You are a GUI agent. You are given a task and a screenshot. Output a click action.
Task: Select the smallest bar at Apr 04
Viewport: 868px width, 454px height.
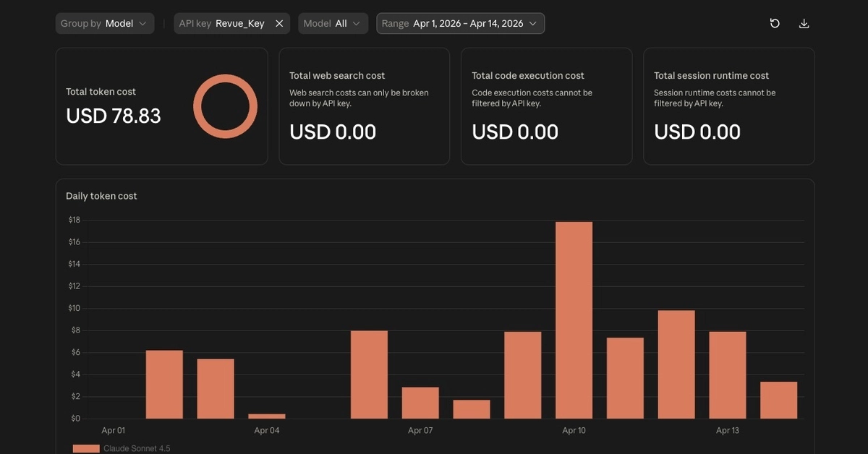[267, 416]
